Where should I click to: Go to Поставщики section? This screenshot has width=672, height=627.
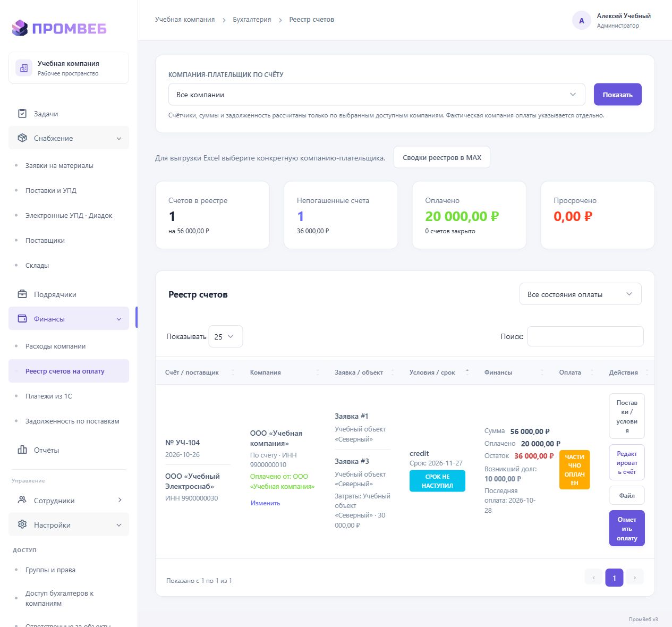pos(45,241)
